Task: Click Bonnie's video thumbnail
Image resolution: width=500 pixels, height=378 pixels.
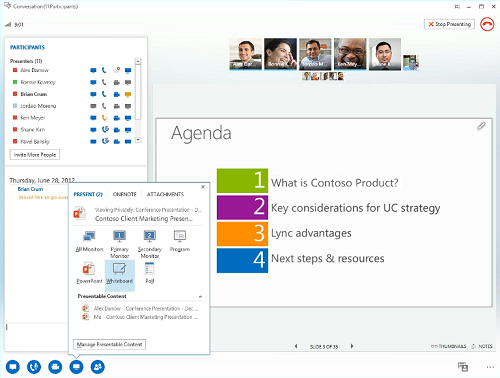Action: pos(280,54)
